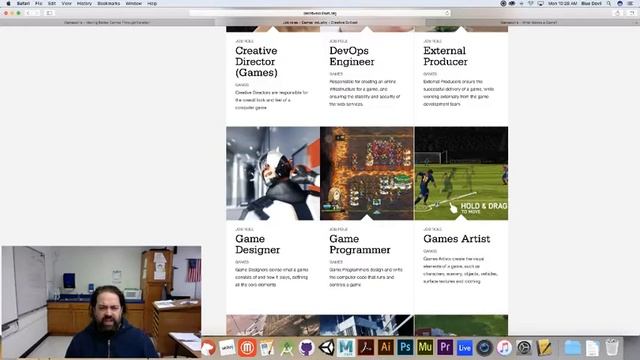Go back with Safari's back arrow

coord(28,13)
